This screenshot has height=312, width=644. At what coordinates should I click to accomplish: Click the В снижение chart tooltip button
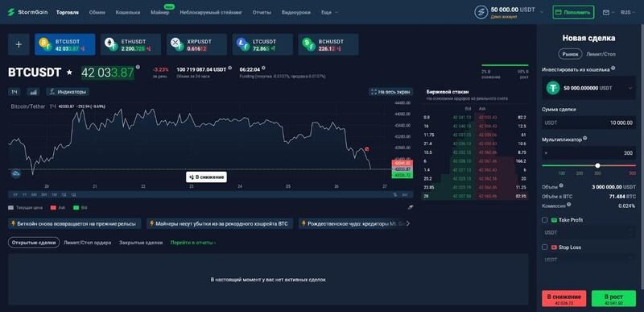[x=206, y=177]
